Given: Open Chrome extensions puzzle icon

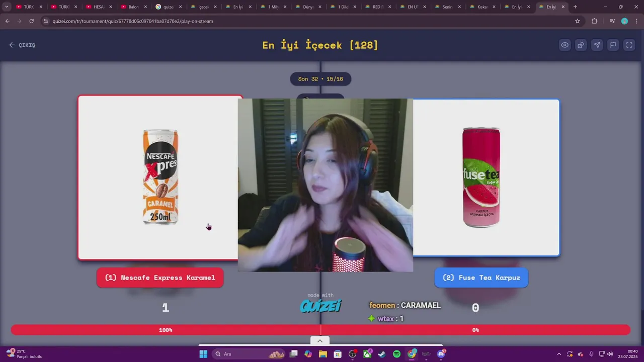Looking at the screenshot, I should coord(595,21).
